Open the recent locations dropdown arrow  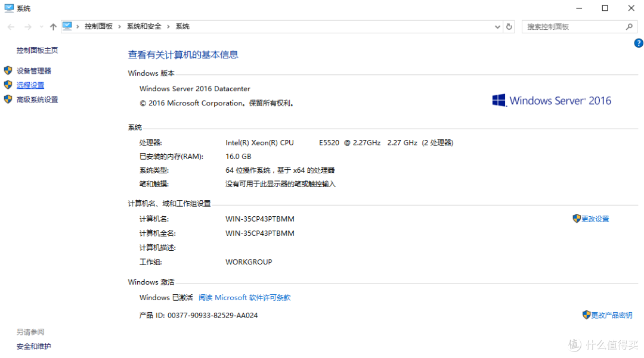(x=41, y=27)
